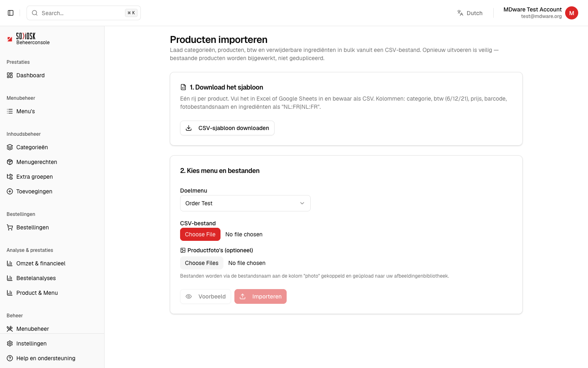Open Toevoegingen in sidebar
This screenshot has height=368, width=588.
(52, 191)
